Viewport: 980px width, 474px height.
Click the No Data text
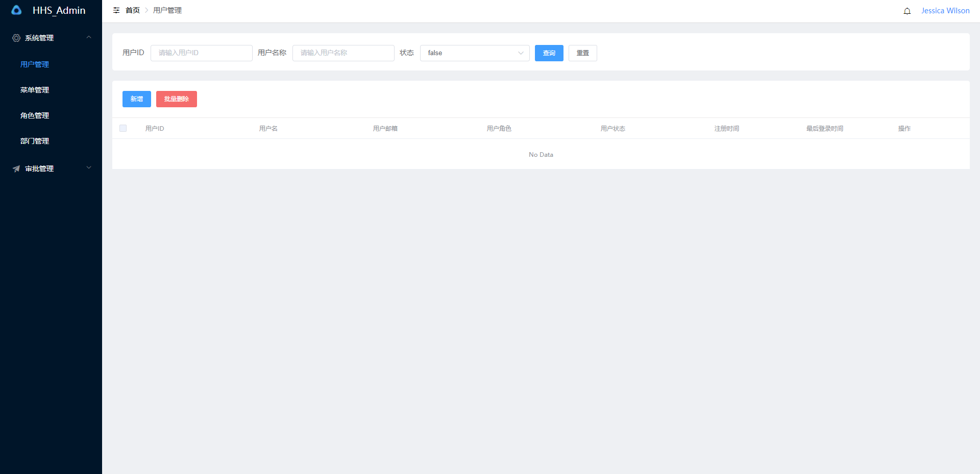(541, 155)
